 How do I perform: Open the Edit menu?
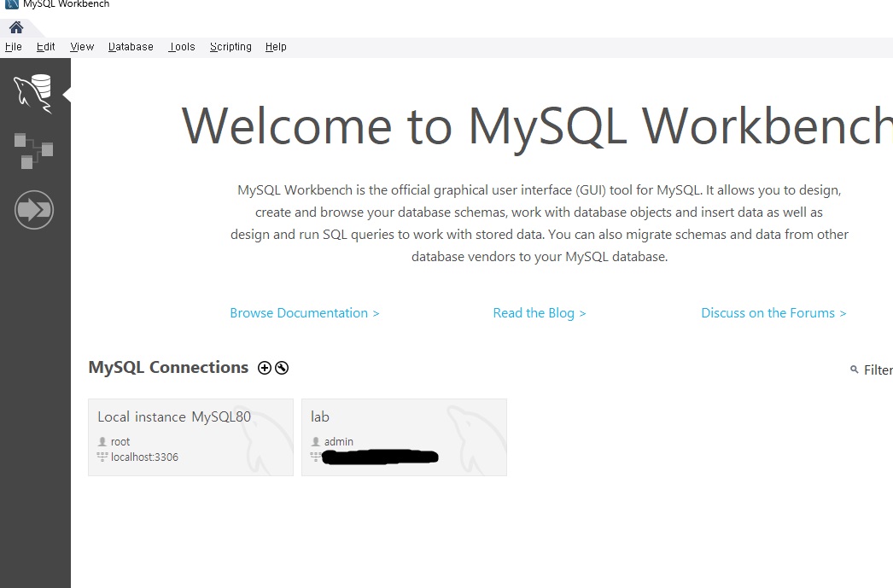46,47
